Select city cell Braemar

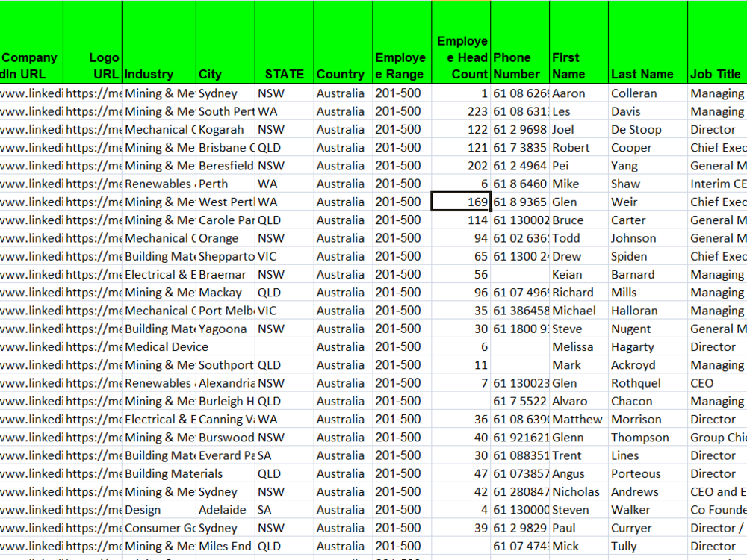point(226,274)
